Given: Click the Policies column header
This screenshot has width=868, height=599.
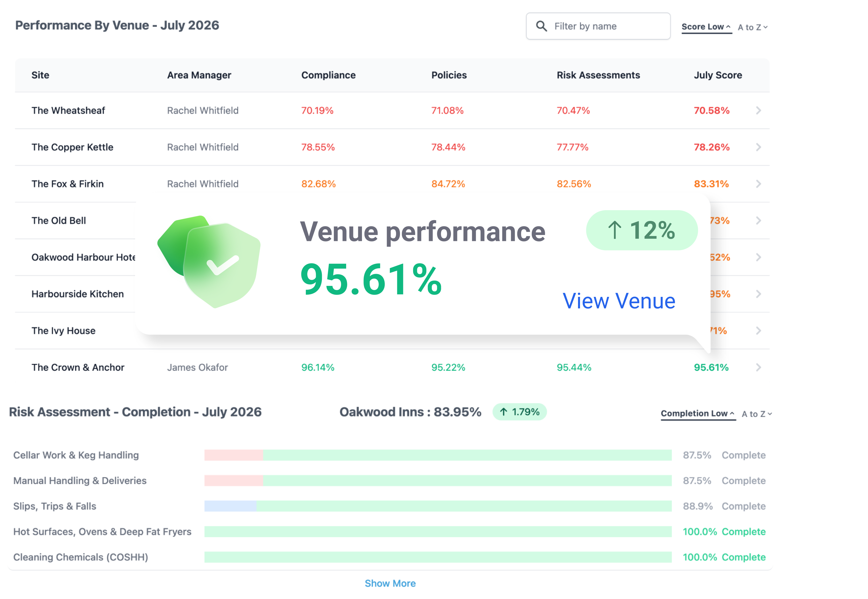Looking at the screenshot, I should 449,75.
